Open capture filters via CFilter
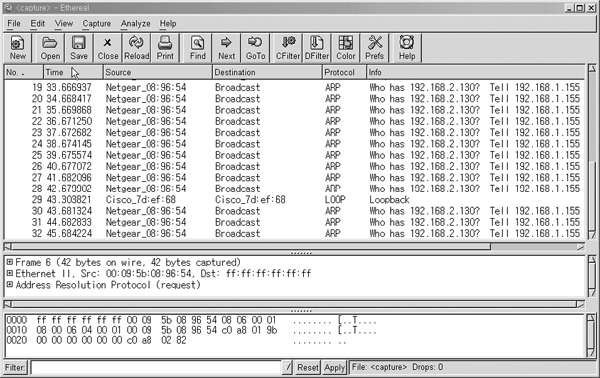 click(x=288, y=47)
